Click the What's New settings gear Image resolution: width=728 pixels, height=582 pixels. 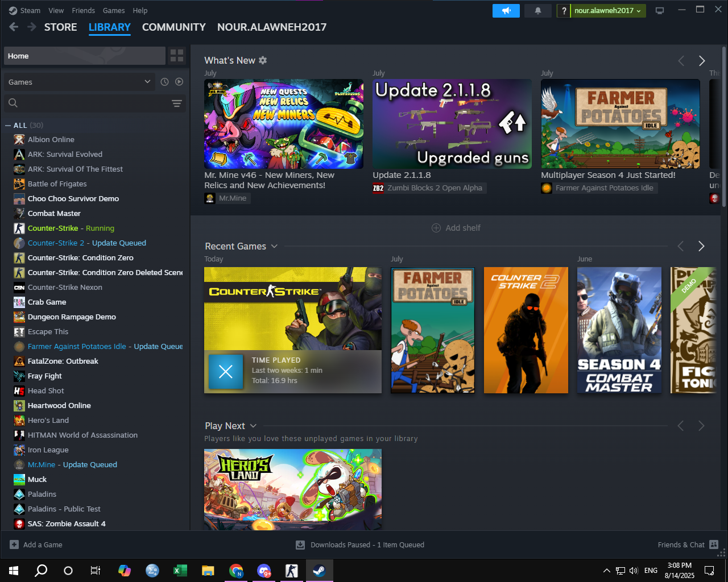pyautogui.click(x=263, y=60)
